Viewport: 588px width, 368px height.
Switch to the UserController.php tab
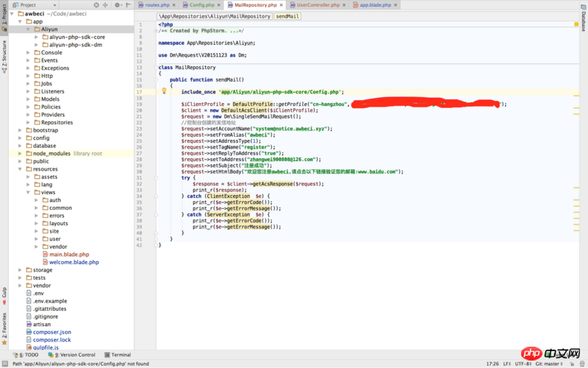point(318,5)
